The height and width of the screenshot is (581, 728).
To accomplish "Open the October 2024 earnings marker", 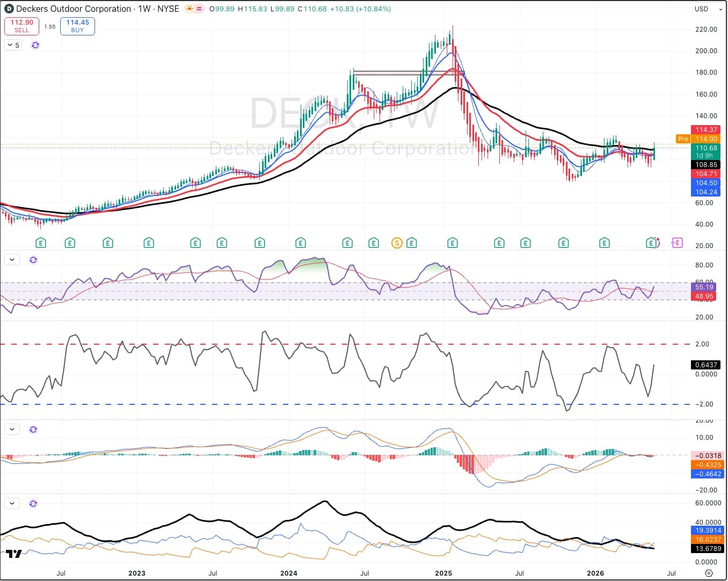I will pyautogui.click(x=412, y=243).
